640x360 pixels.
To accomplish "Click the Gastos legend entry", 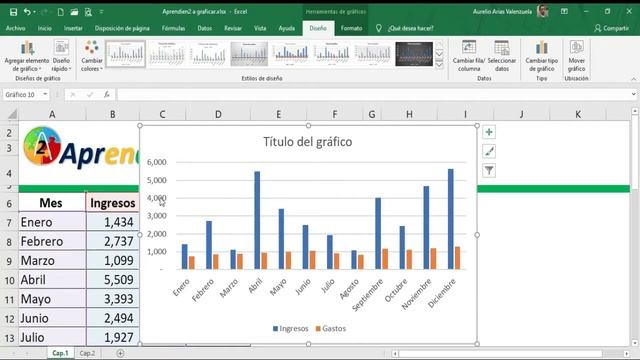I will (331, 329).
